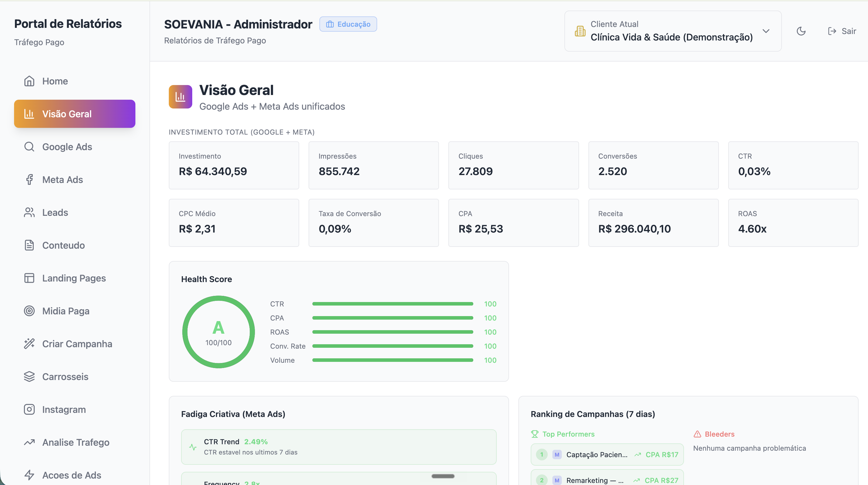Viewport: 868px width, 485px height.
Task: Click the Visão Geral gradient header icon
Action: (x=180, y=97)
